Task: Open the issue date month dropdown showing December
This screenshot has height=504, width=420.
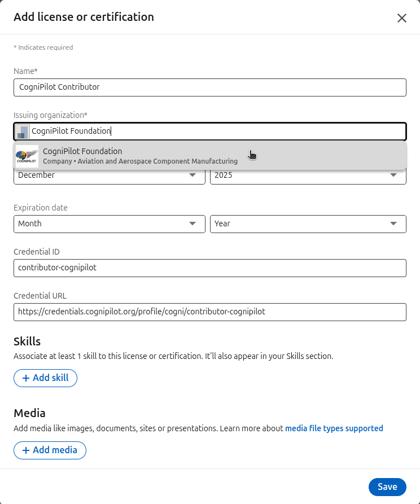Action: coord(109,175)
